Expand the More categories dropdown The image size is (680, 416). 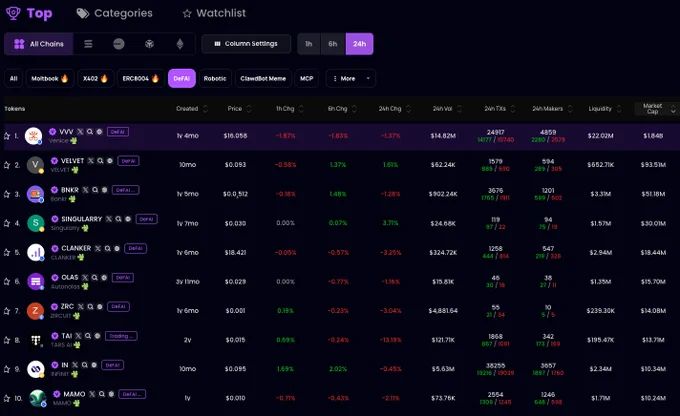pyautogui.click(x=350, y=79)
